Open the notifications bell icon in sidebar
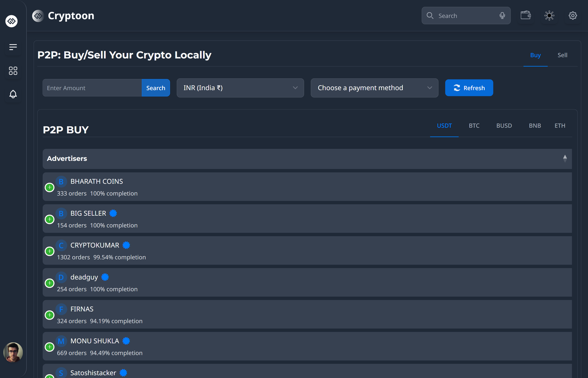The width and height of the screenshot is (588, 378). click(13, 94)
